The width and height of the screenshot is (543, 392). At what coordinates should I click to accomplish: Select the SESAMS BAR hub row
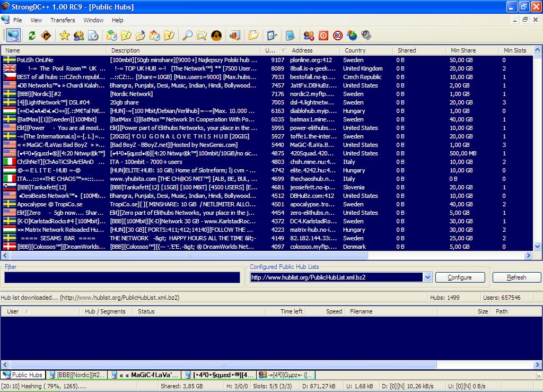click(x=267, y=238)
